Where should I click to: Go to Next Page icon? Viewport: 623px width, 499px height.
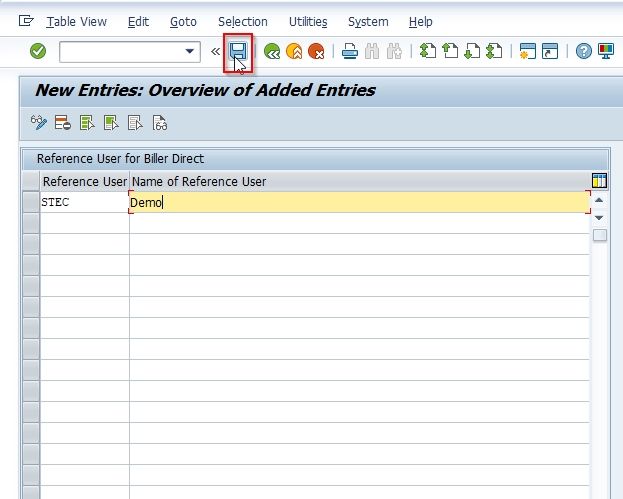pyautogui.click(x=472, y=51)
